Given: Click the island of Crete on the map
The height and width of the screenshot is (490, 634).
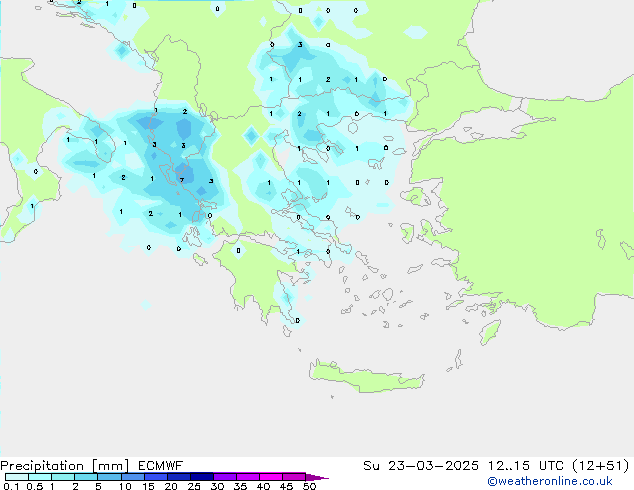Looking at the screenshot, I should click(367, 376).
